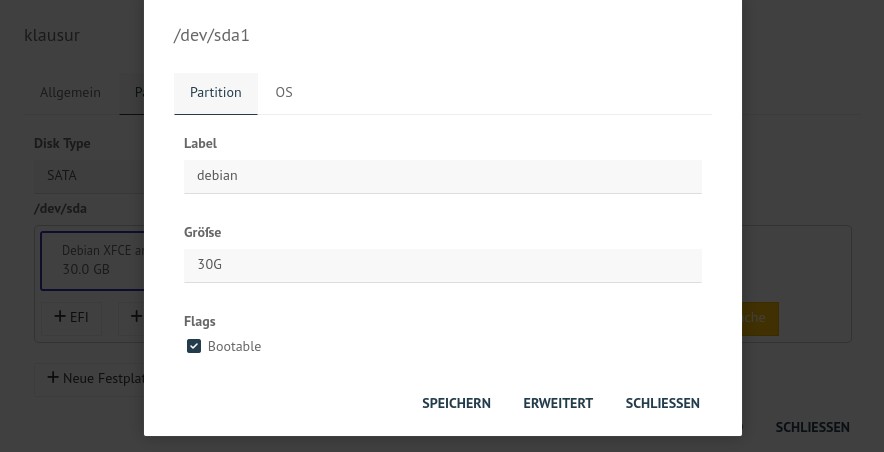Screen dimensions: 884x452
Task: Click the /dev/sda1 dialog title
Action: point(211,36)
